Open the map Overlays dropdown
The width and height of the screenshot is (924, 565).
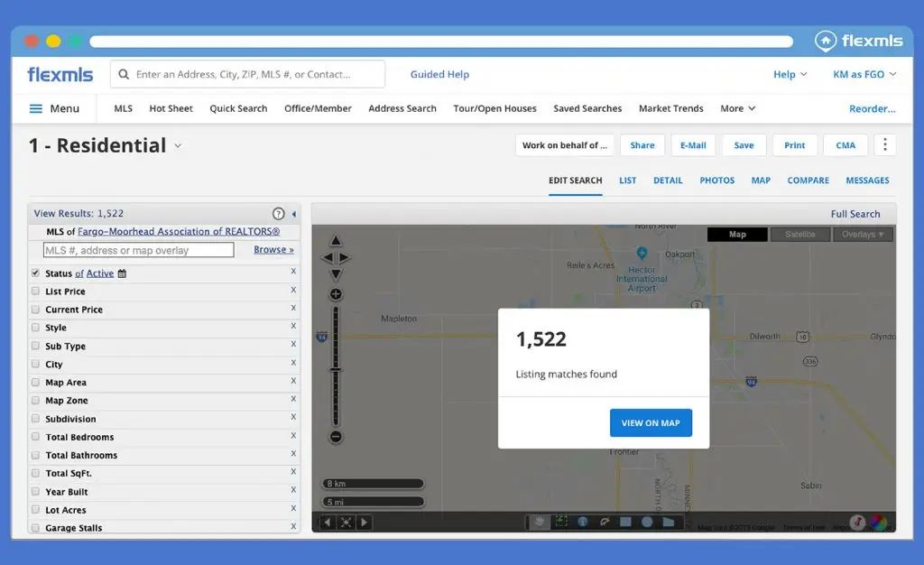point(864,235)
